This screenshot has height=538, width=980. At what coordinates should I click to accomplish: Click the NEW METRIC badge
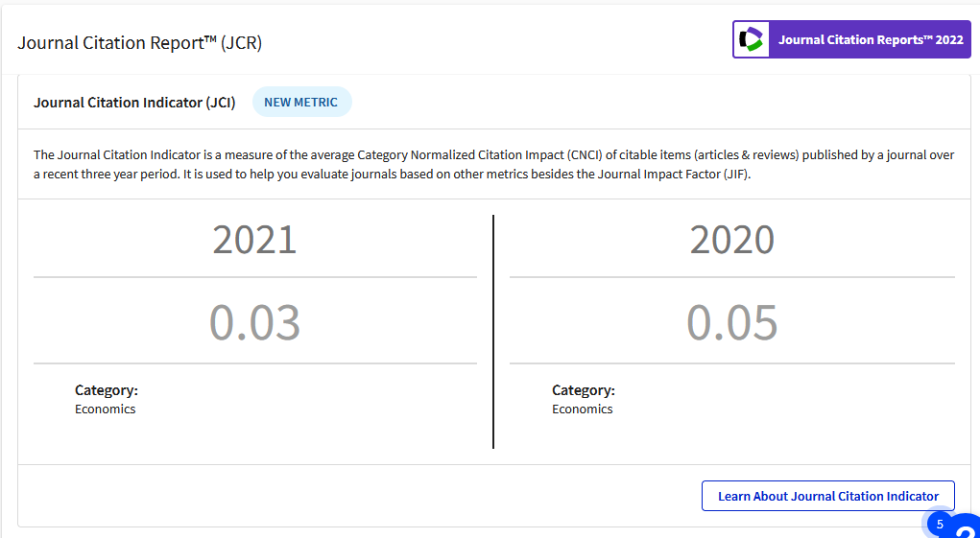(x=301, y=102)
